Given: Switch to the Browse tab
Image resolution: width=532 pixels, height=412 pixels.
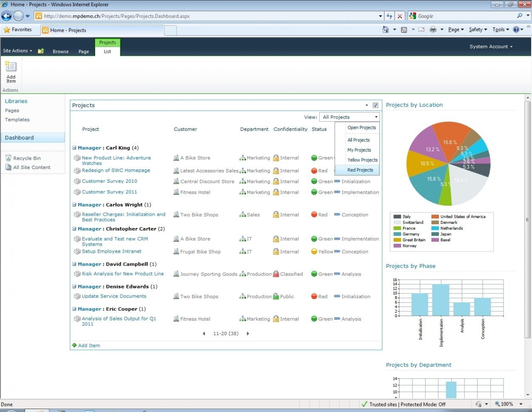Looking at the screenshot, I should point(60,51).
